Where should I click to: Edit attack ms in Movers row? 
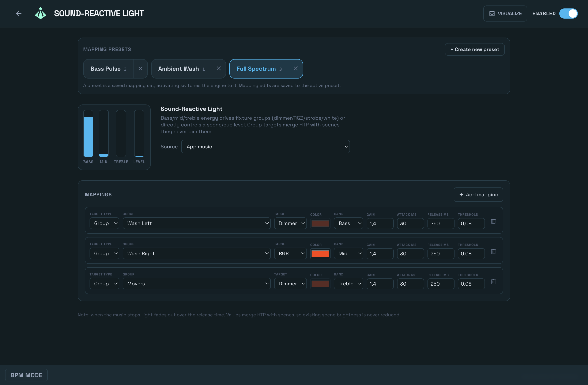point(410,284)
